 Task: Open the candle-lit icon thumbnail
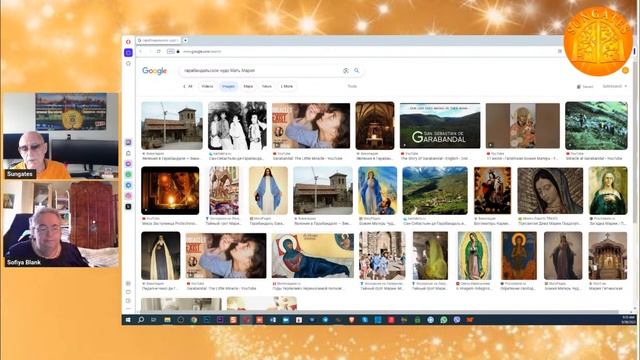point(170,190)
